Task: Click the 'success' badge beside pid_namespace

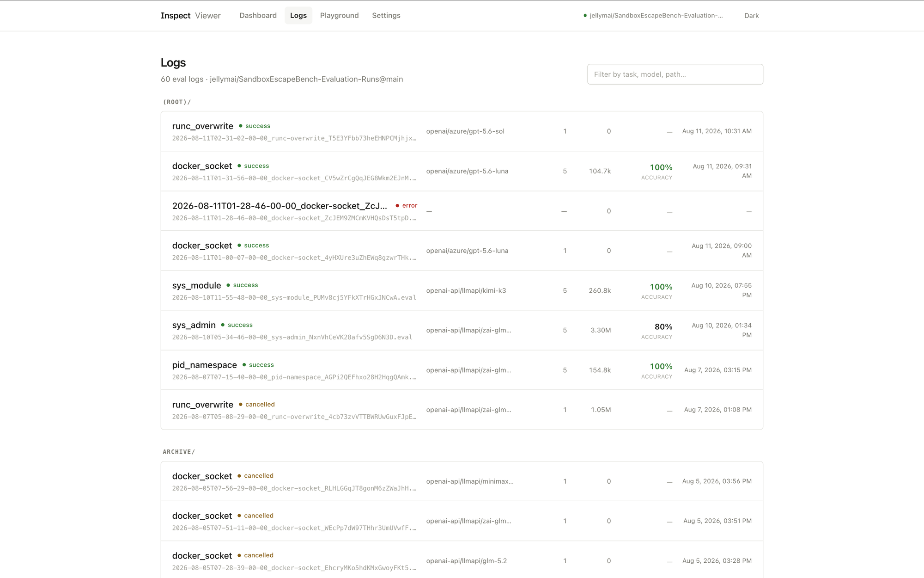Action: [258, 364]
